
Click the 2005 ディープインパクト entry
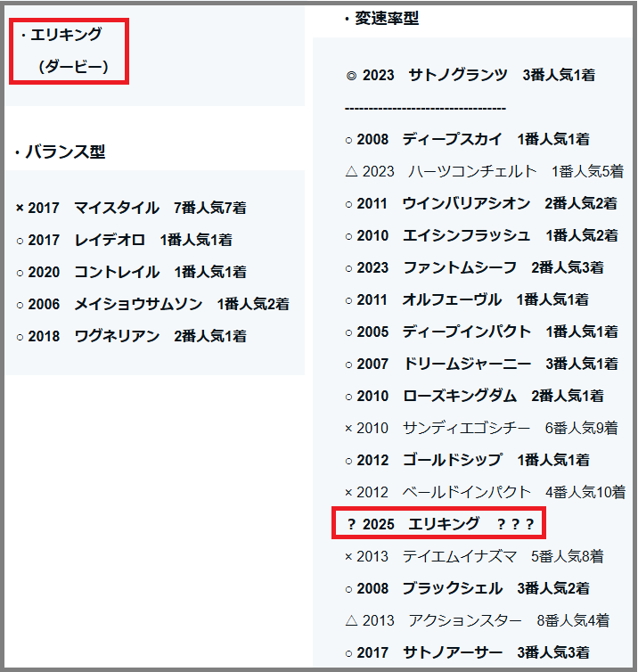481,332
